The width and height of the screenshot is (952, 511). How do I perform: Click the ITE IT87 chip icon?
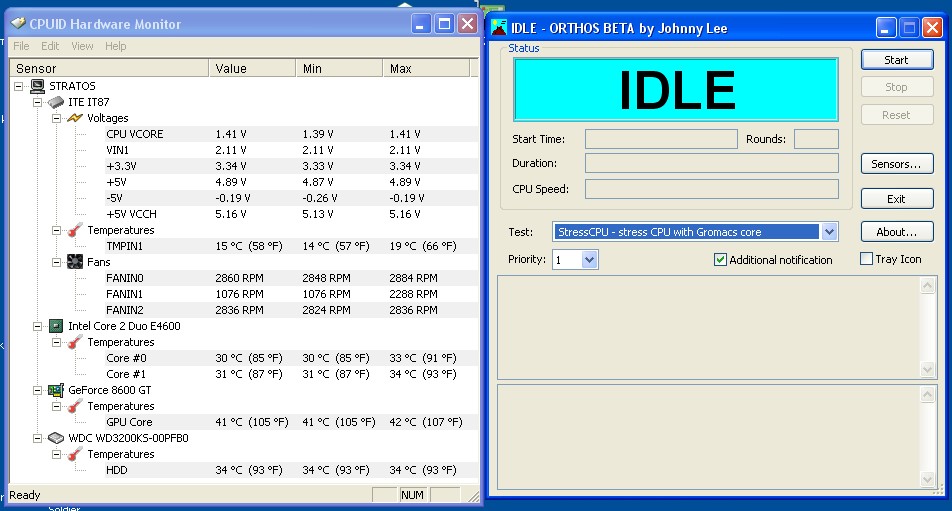click(x=56, y=102)
